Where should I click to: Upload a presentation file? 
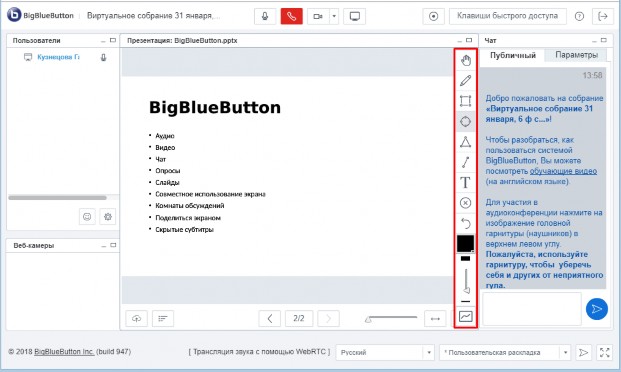click(x=136, y=319)
